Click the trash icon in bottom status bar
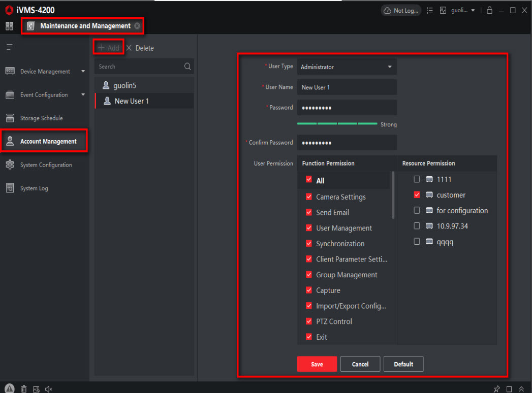Screen dimensions: 532x393 pos(24,389)
